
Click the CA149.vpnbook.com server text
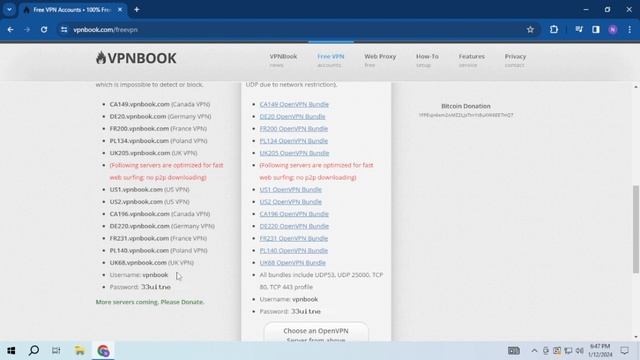(x=140, y=104)
